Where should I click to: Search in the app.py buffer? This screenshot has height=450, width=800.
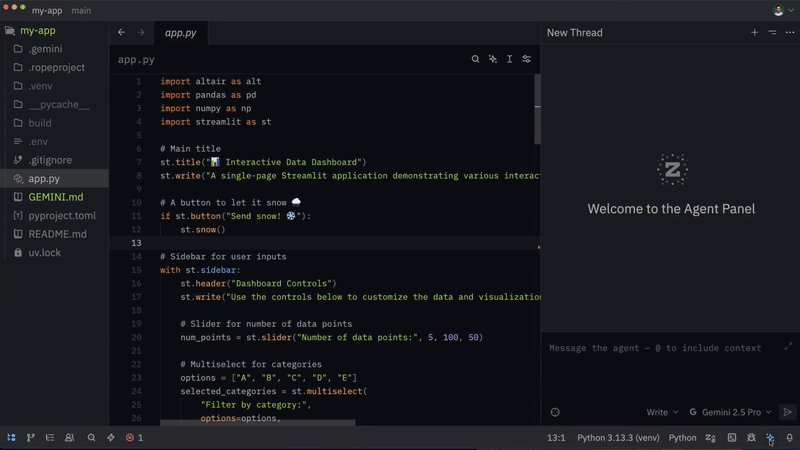pyautogui.click(x=475, y=59)
